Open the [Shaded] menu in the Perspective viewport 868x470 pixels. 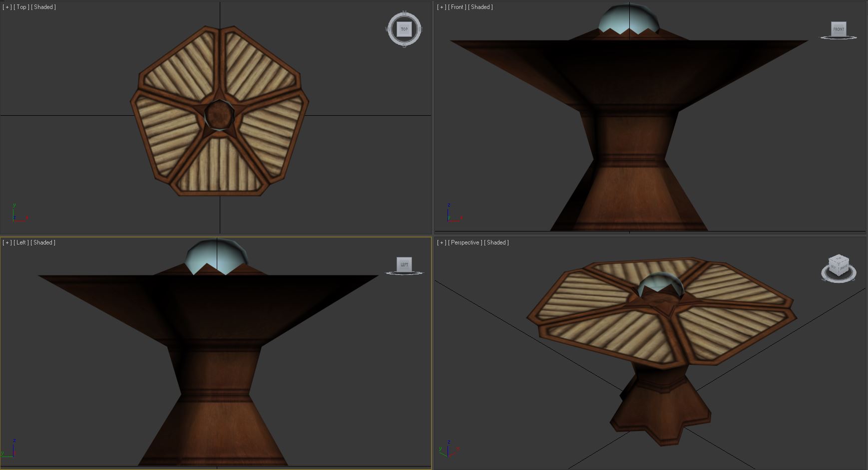496,242
